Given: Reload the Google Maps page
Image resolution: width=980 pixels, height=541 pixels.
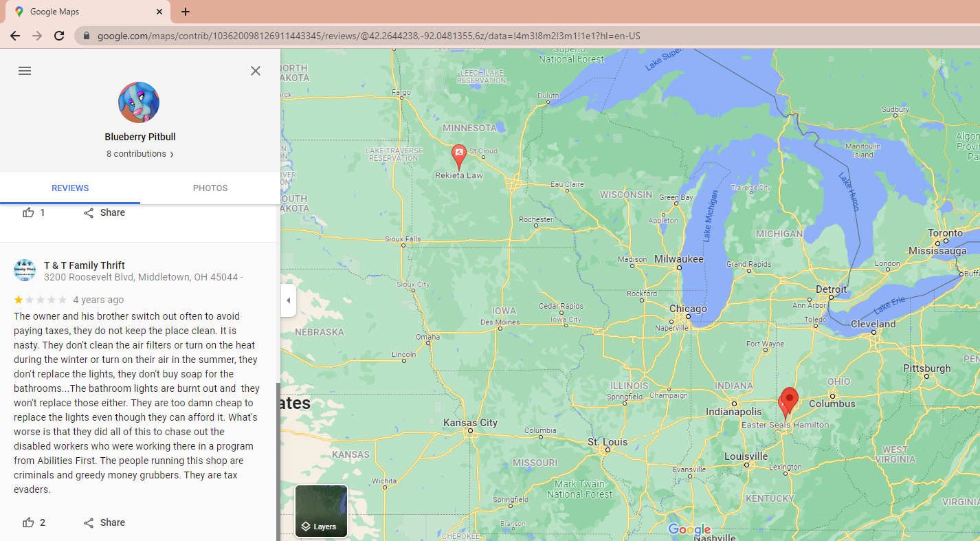Looking at the screenshot, I should 59,36.
